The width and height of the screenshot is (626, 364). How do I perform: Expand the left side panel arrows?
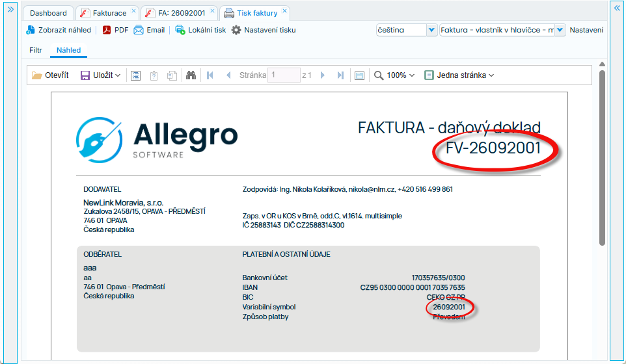(11, 9)
